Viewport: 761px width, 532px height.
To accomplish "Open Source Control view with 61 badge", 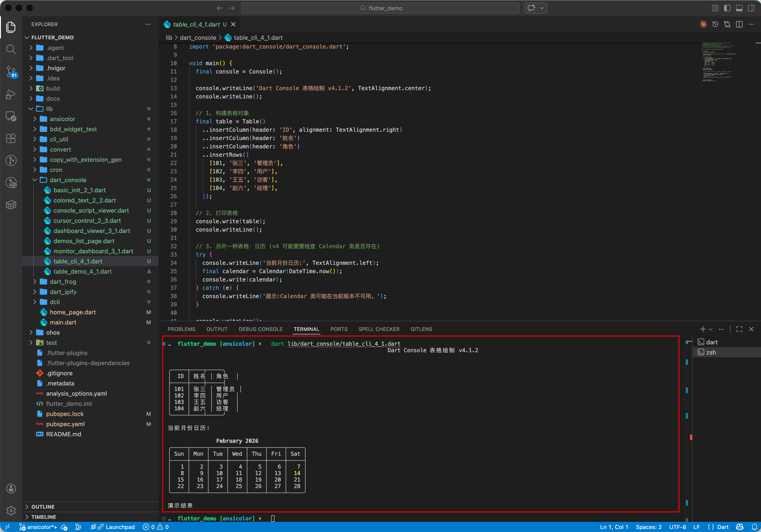I will 11,71.
